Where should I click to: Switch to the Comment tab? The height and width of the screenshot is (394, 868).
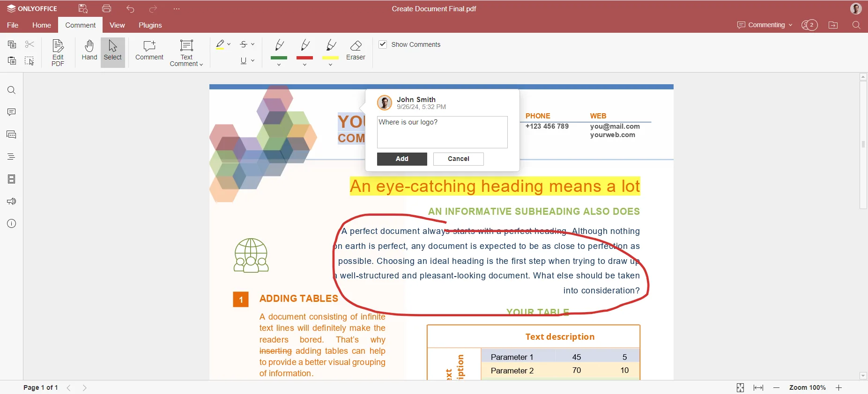pyautogui.click(x=81, y=25)
